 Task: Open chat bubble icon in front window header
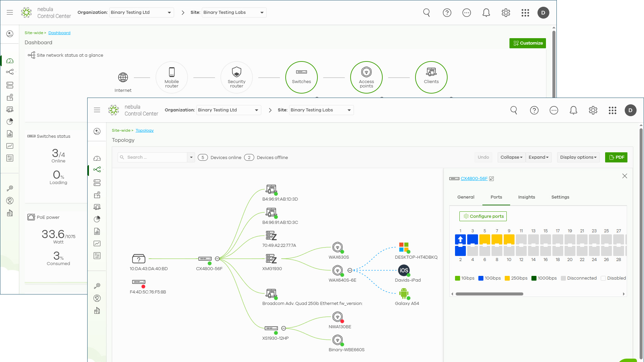(554, 110)
